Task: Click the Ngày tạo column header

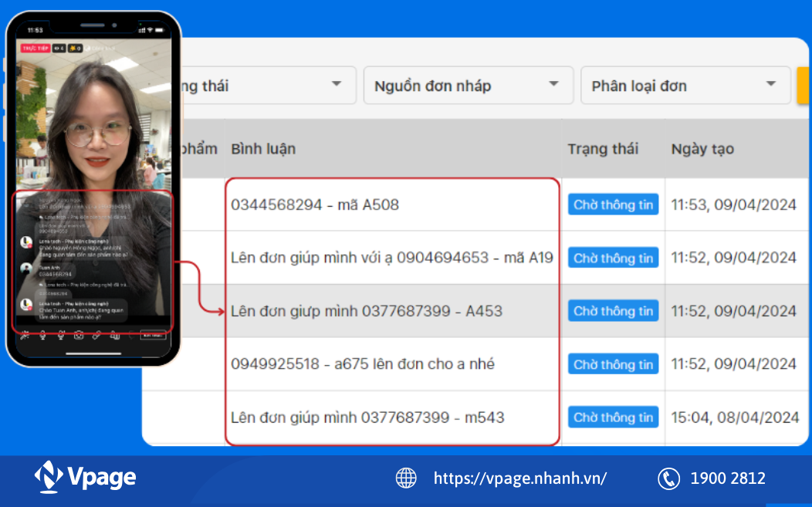Action: tap(702, 149)
